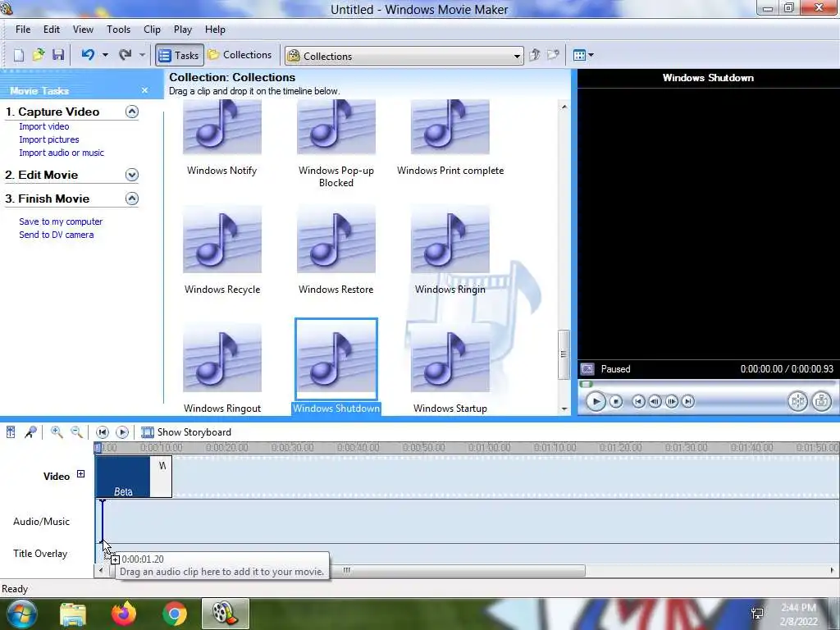Click the Back button in preview monitor

[638, 401]
